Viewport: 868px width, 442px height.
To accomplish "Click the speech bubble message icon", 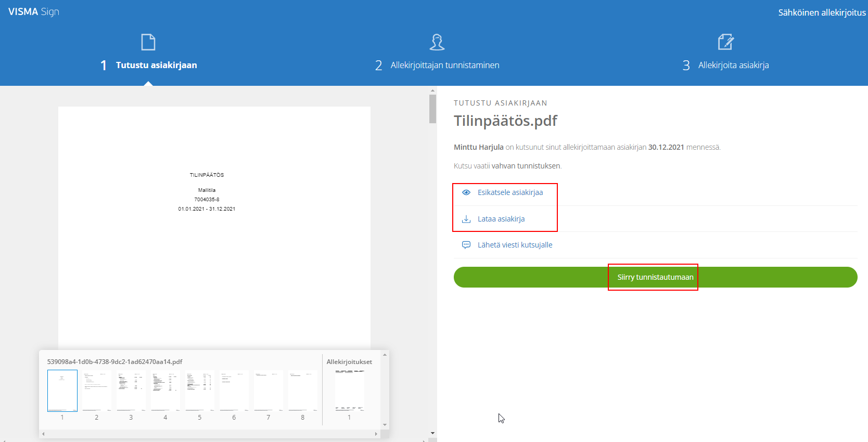I will point(466,245).
